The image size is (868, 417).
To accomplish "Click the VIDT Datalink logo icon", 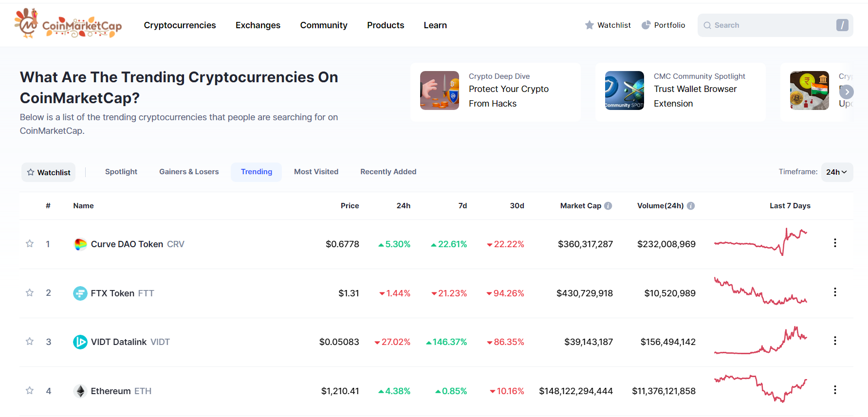I will (x=80, y=342).
